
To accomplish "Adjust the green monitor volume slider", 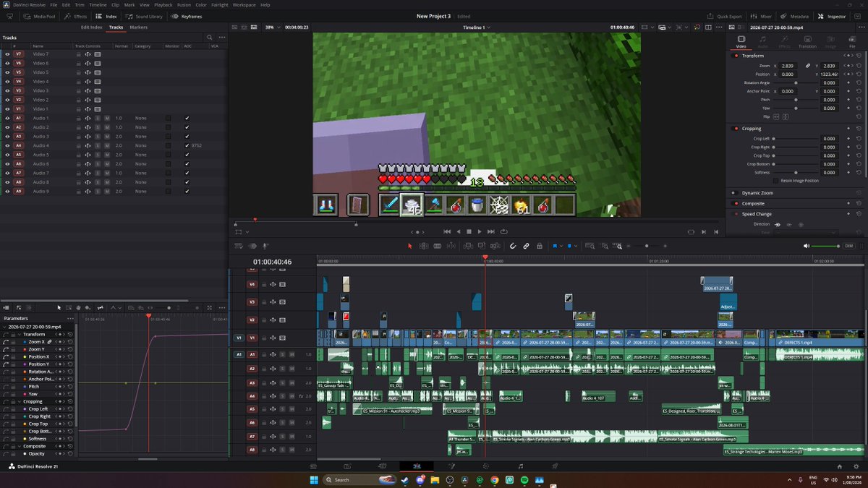I will tap(825, 246).
